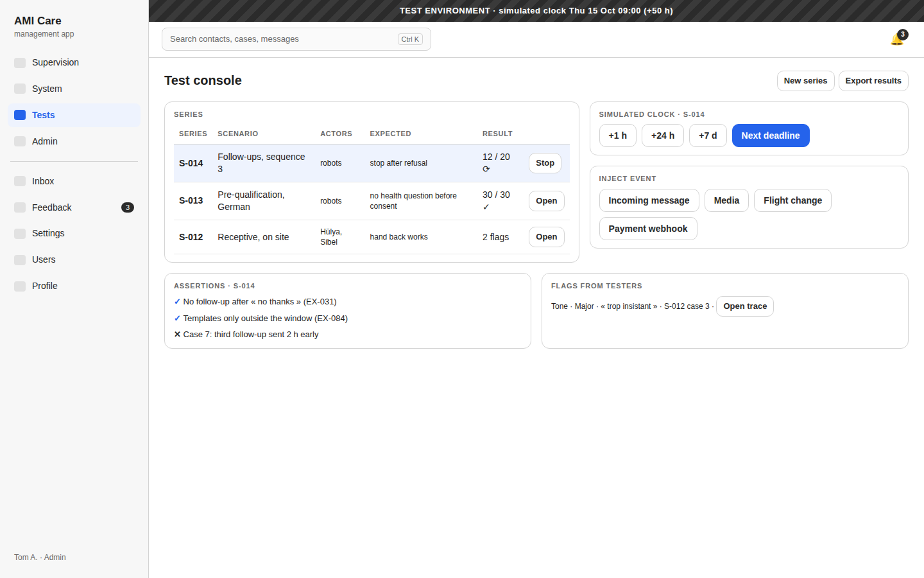Click scenario 'Receptive, on site'
The image size is (924, 578).
pyautogui.click(x=253, y=237)
